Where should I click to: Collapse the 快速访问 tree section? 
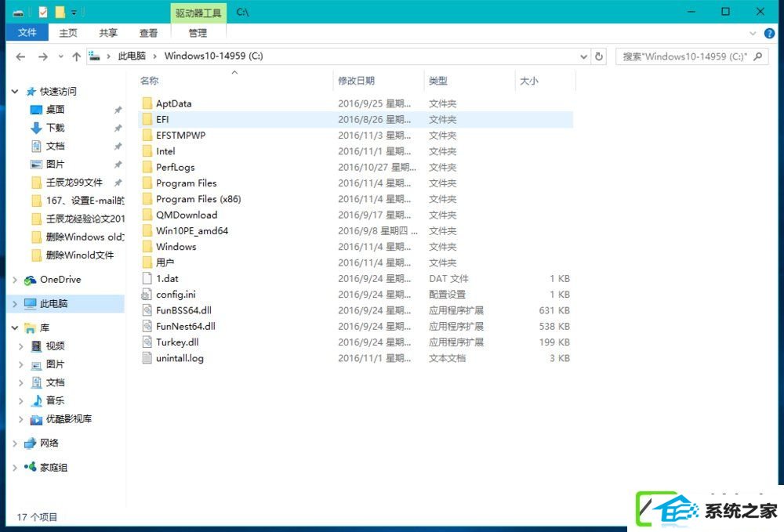click(x=15, y=92)
